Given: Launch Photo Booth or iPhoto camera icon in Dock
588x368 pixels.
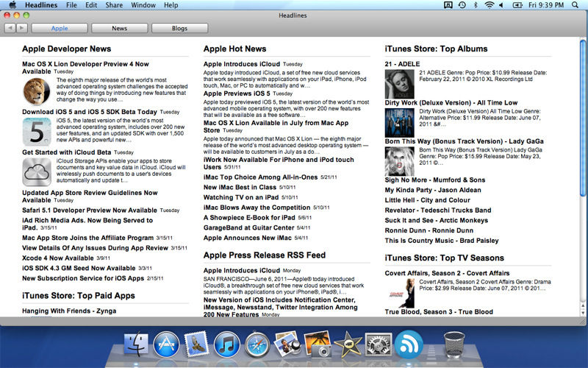Looking at the screenshot, I should coord(318,344).
